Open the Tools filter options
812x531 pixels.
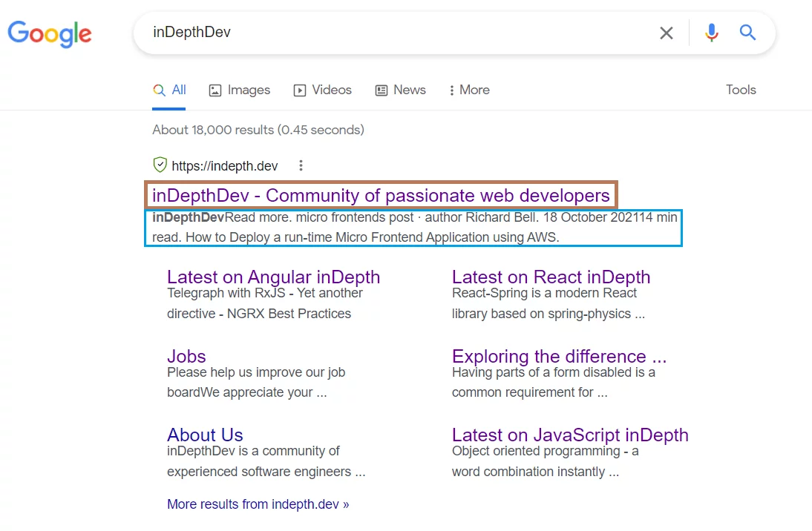coord(741,90)
